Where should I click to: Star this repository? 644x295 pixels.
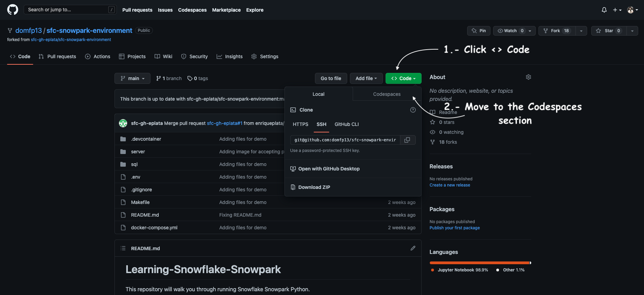[609, 31]
